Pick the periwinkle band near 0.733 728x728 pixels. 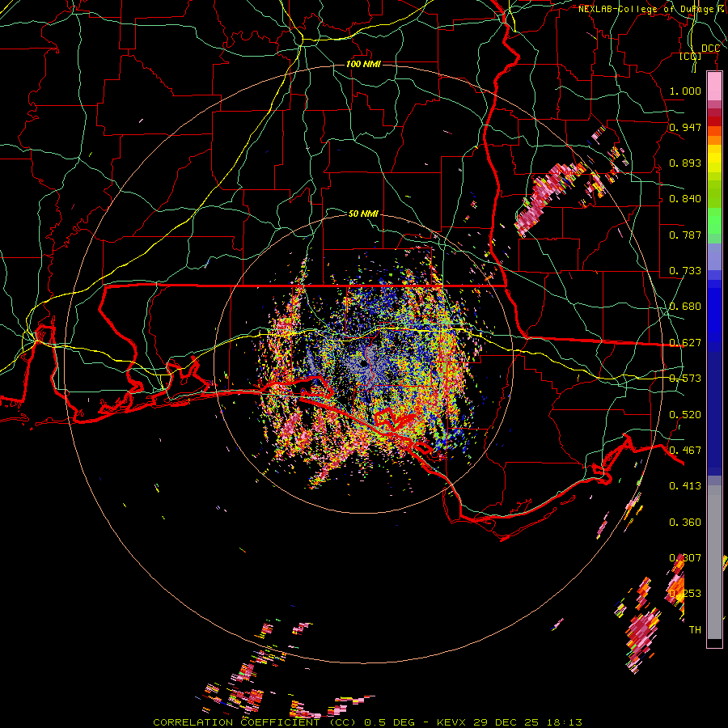pos(714,257)
